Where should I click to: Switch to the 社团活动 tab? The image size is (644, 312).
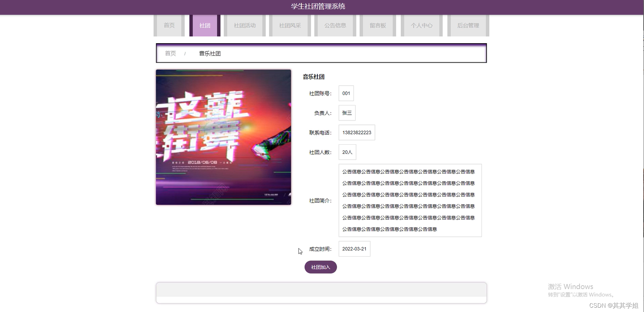pyautogui.click(x=245, y=26)
